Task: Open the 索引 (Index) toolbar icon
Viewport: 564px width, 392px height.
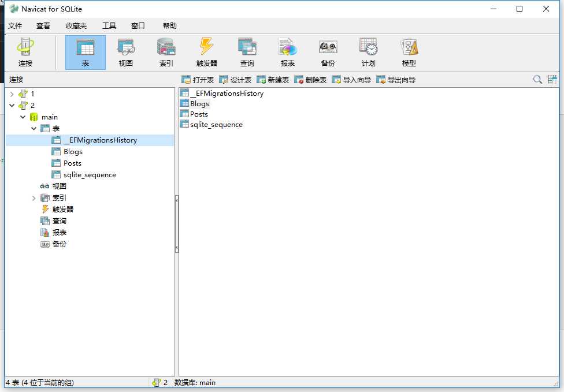Action: point(166,53)
